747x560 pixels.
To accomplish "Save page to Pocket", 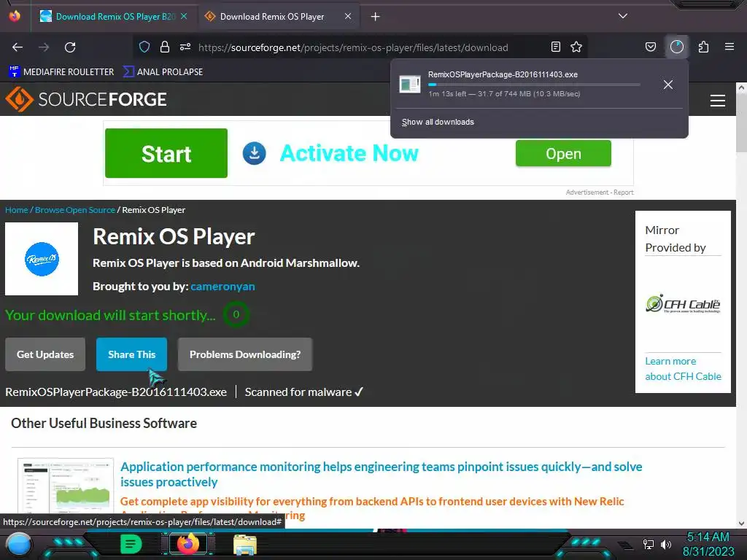I will [650, 47].
